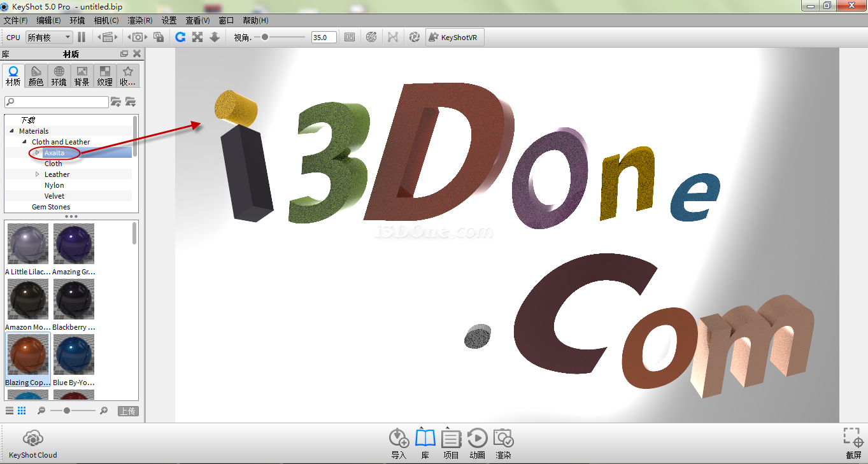Expand the Axalta folder in tree
This screenshot has width=868, height=464.
click(37, 153)
